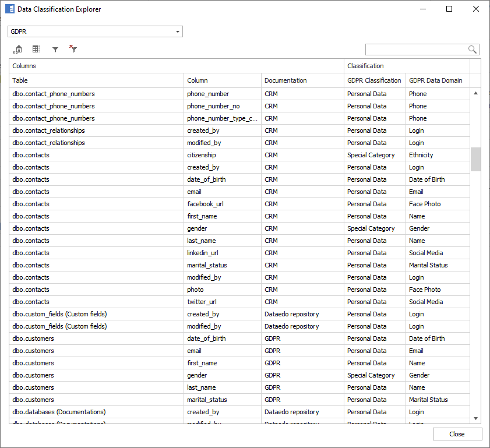Click the Special Category cell for customers gender

[x=371, y=375]
